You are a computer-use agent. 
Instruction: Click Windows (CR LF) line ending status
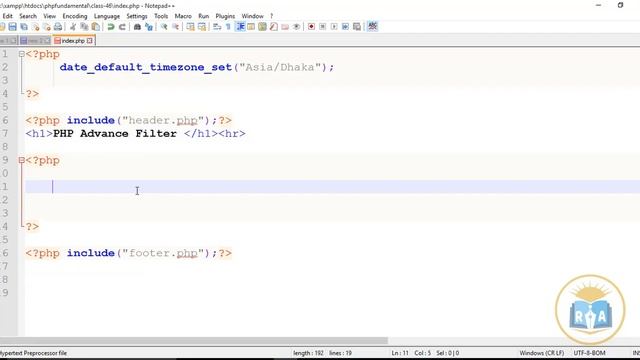542,353
